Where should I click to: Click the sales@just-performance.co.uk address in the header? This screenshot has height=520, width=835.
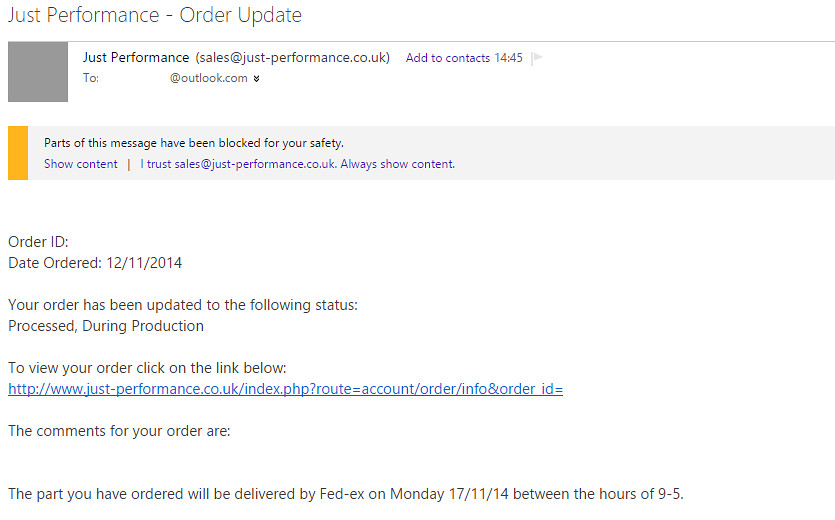coord(292,57)
